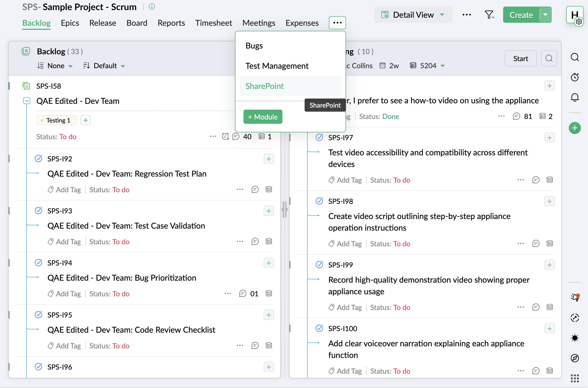Click the + Module button
Screen dimensions: 588x388
263,117
